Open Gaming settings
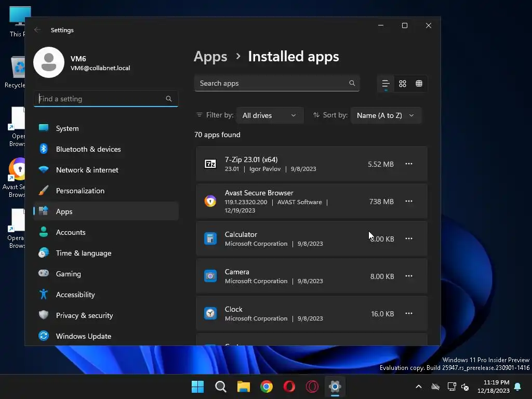 pyautogui.click(x=106, y=274)
